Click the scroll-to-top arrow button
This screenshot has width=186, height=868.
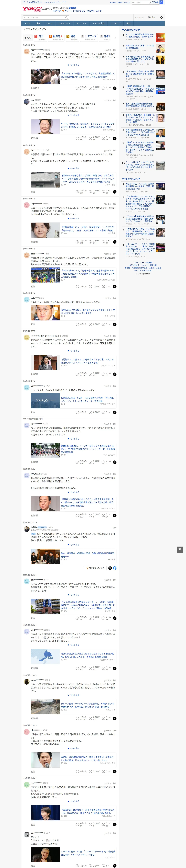coord(180,550)
